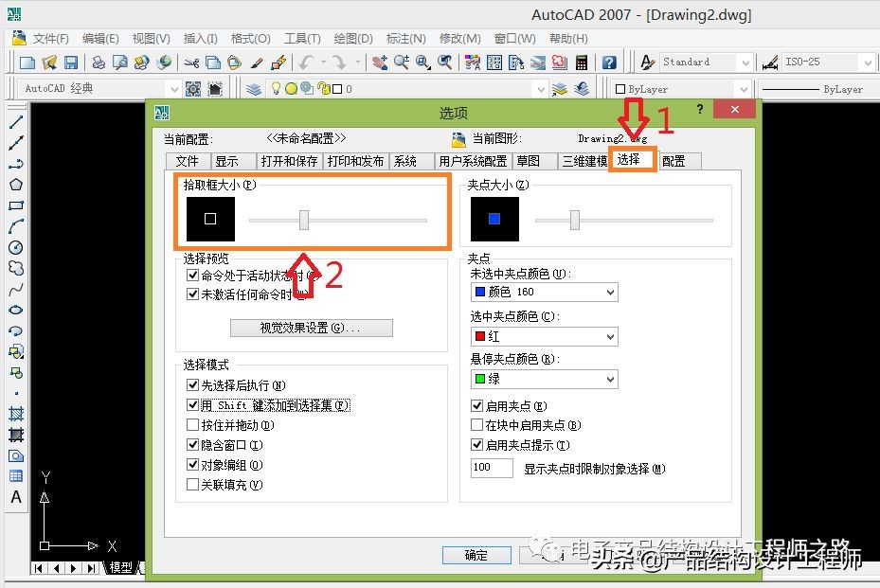Click the Cut scissors icon

click(191, 62)
